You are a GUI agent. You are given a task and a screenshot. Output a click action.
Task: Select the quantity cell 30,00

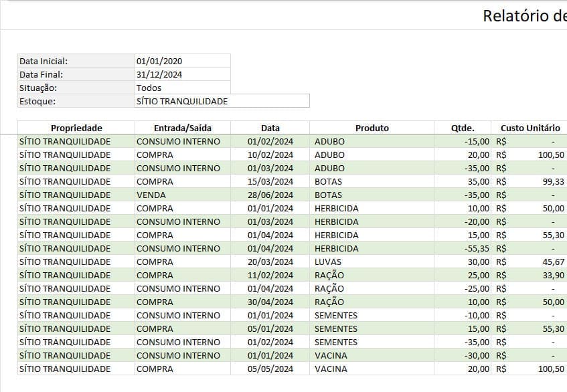tap(463, 262)
